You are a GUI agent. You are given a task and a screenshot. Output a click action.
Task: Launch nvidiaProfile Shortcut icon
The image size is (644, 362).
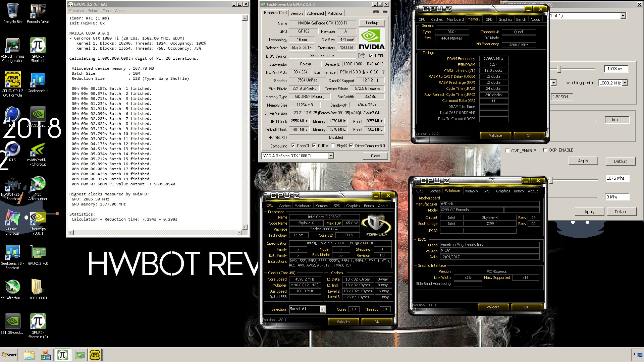38,154
